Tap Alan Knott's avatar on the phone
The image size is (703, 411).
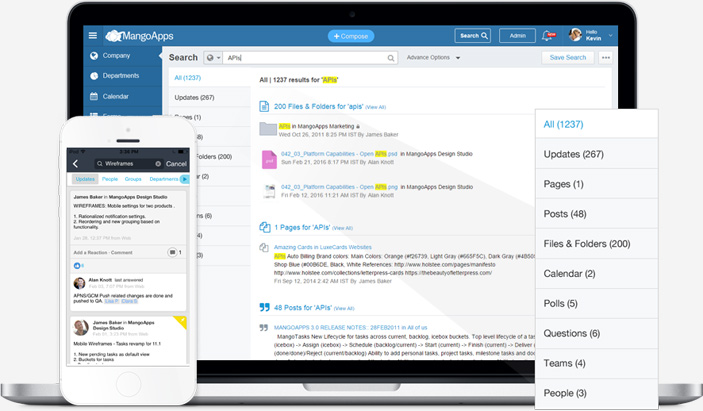point(79,283)
